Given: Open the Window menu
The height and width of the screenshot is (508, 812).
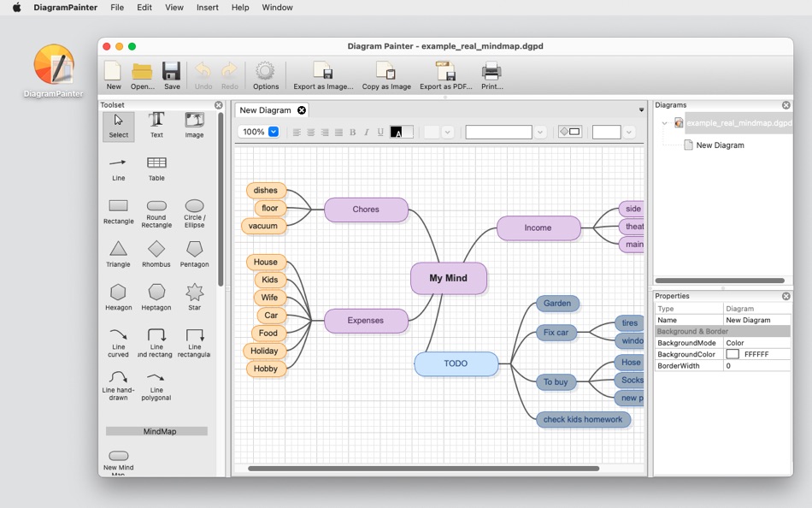Looking at the screenshot, I should tap(277, 7).
